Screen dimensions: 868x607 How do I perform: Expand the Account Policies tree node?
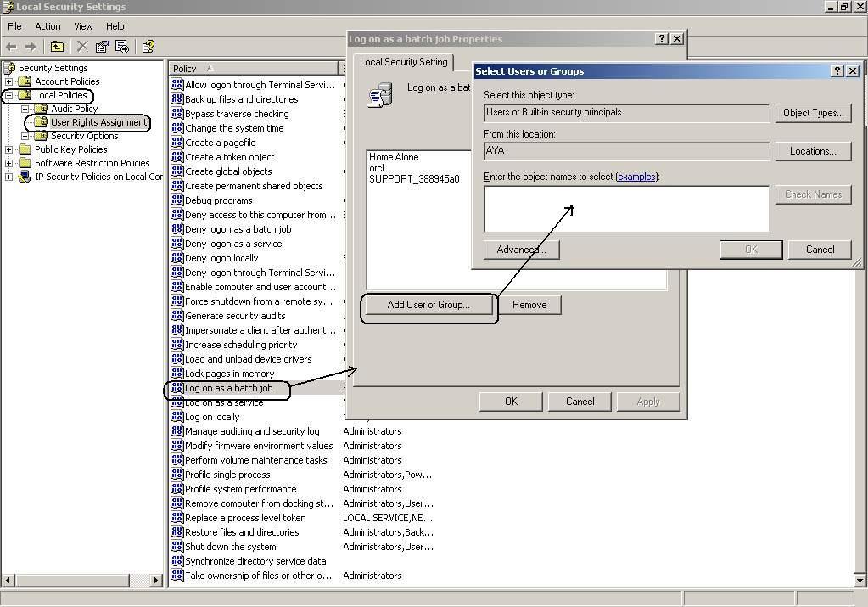click(x=9, y=81)
